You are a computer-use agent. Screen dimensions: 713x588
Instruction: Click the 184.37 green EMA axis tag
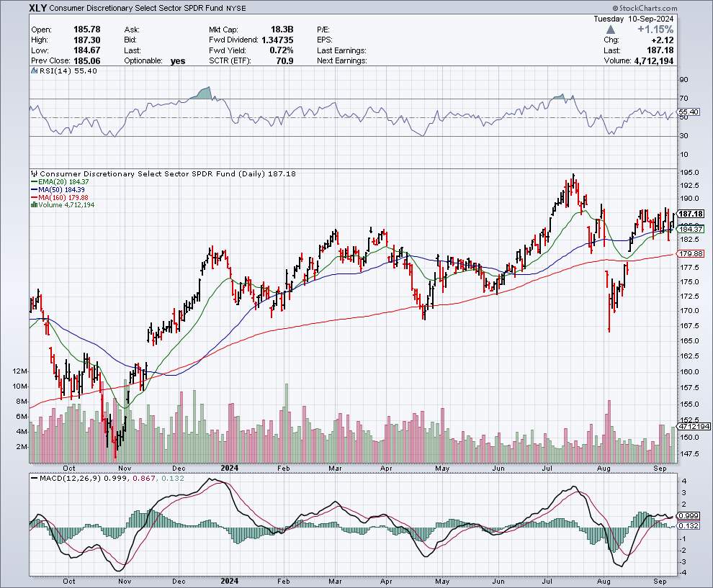click(x=691, y=229)
